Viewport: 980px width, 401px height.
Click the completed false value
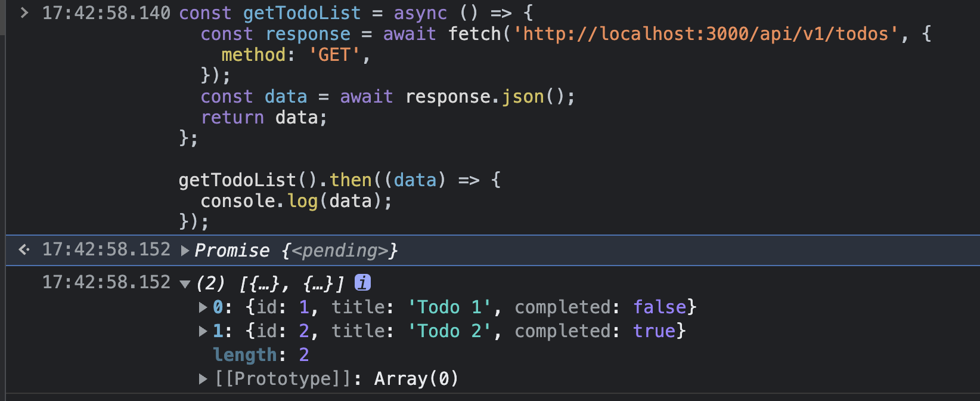coord(659,307)
